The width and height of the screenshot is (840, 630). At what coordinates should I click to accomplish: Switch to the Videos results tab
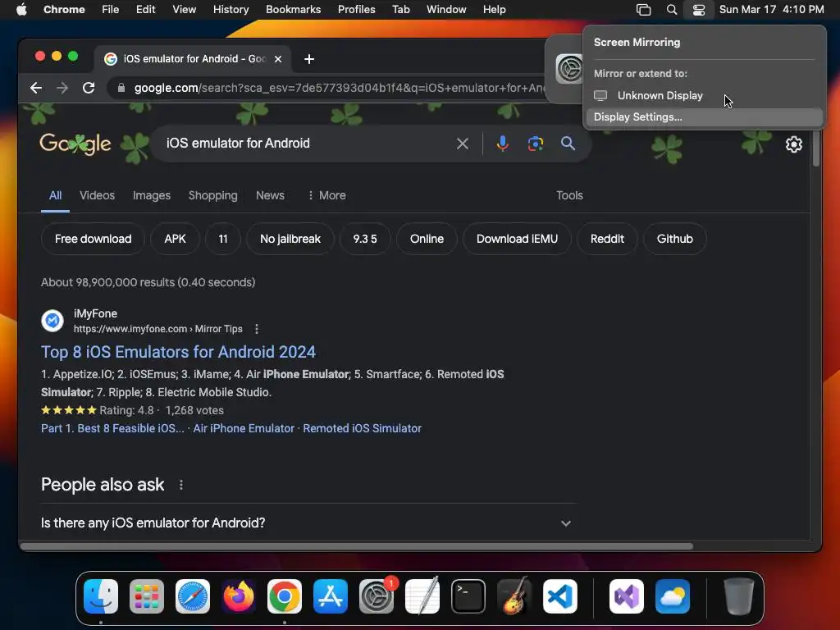pos(97,195)
